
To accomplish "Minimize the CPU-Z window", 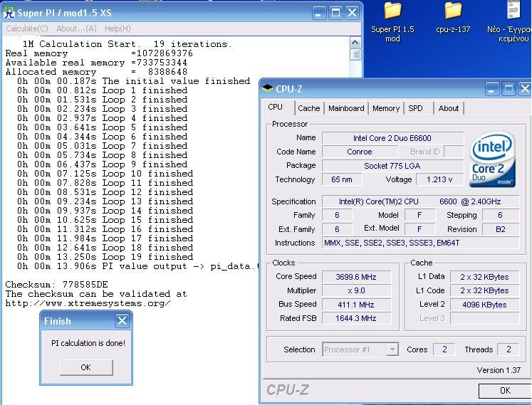I will [491, 89].
